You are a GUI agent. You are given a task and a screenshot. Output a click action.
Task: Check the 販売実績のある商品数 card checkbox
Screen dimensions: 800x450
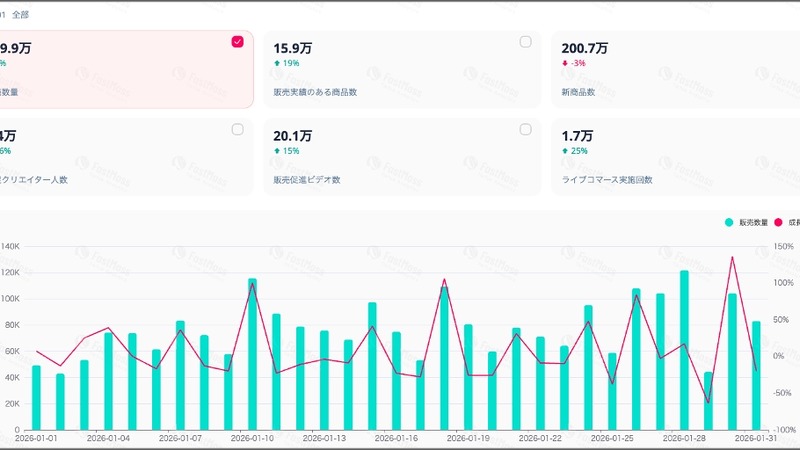pos(526,42)
